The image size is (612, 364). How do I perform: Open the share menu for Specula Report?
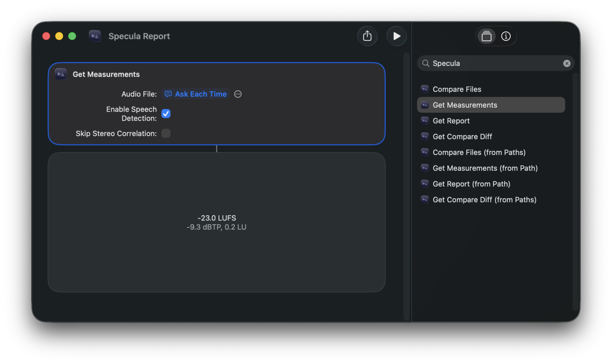[367, 36]
